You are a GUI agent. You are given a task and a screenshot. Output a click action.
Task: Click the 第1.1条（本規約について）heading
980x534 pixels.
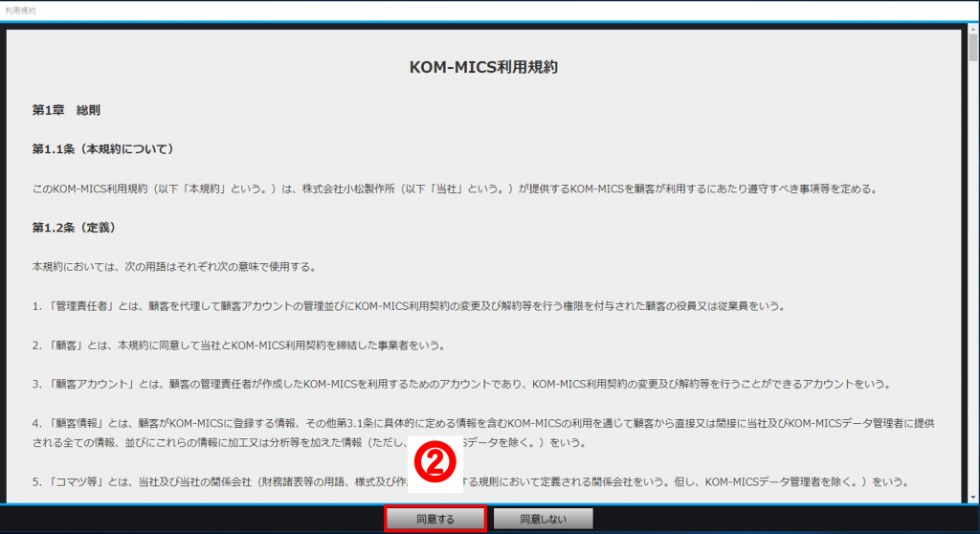pos(103,149)
